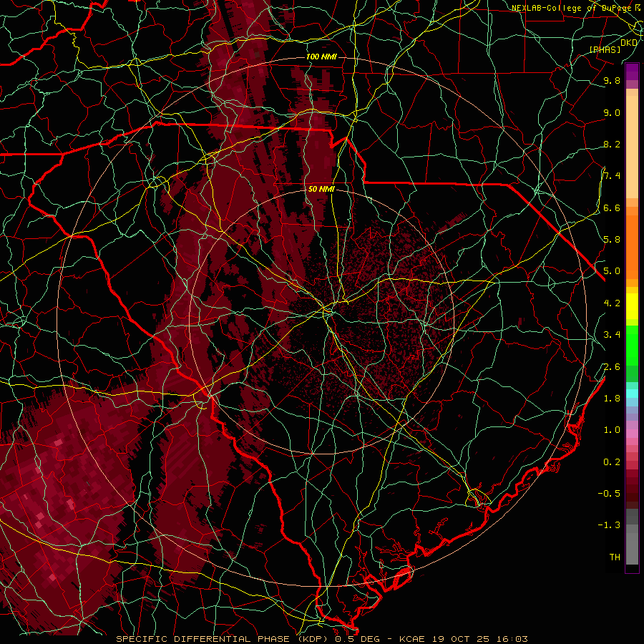Click the -1.3 legend value
The height and width of the screenshot is (644, 644).
tap(609, 525)
